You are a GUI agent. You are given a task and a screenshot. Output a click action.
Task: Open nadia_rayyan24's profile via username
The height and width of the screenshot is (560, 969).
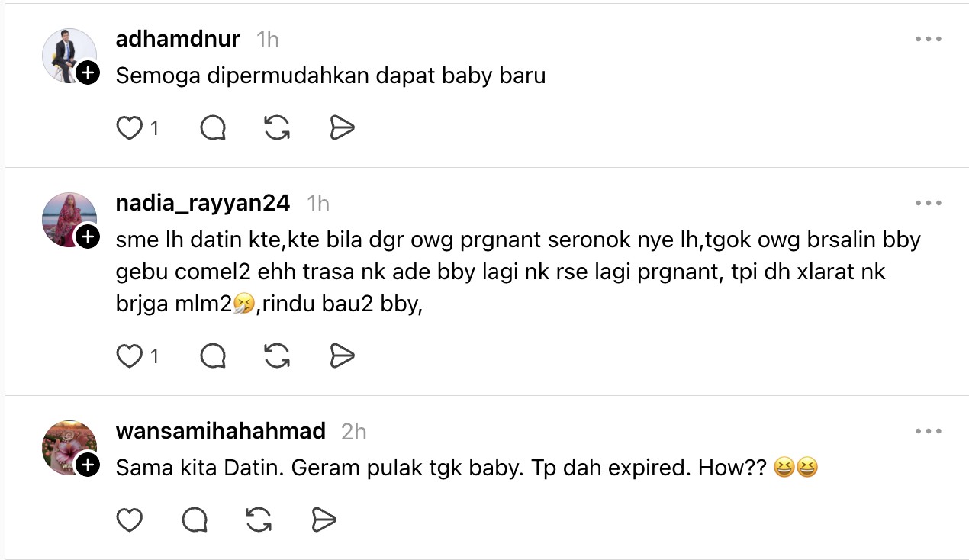pos(202,203)
